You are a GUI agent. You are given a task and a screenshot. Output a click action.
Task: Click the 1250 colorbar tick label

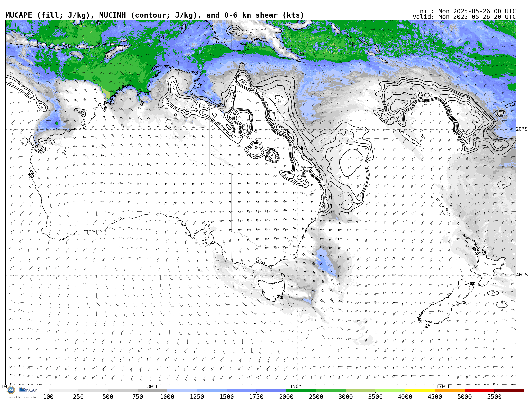coord(197,397)
